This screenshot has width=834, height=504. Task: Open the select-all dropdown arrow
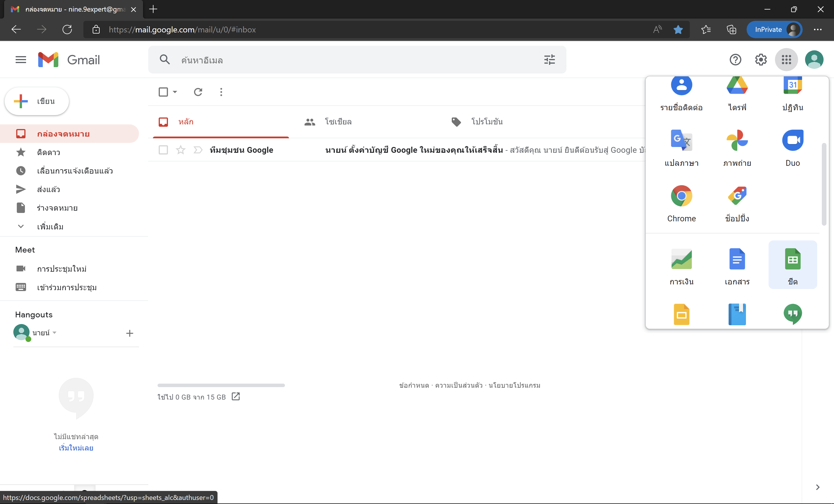(175, 92)
